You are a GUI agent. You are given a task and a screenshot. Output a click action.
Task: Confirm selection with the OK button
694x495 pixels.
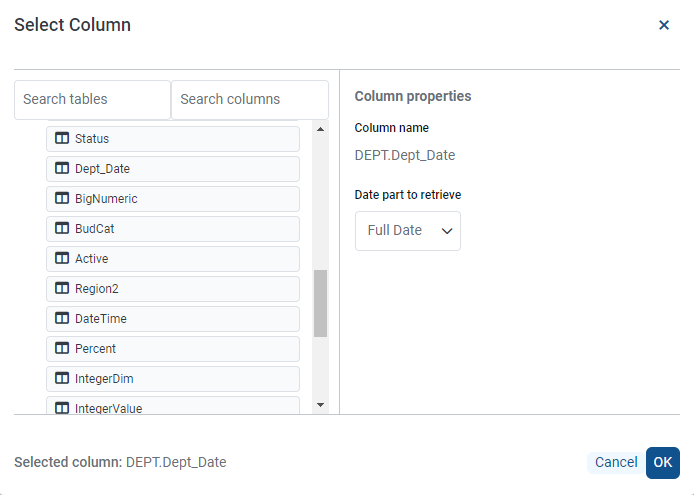tap(663, 462)
